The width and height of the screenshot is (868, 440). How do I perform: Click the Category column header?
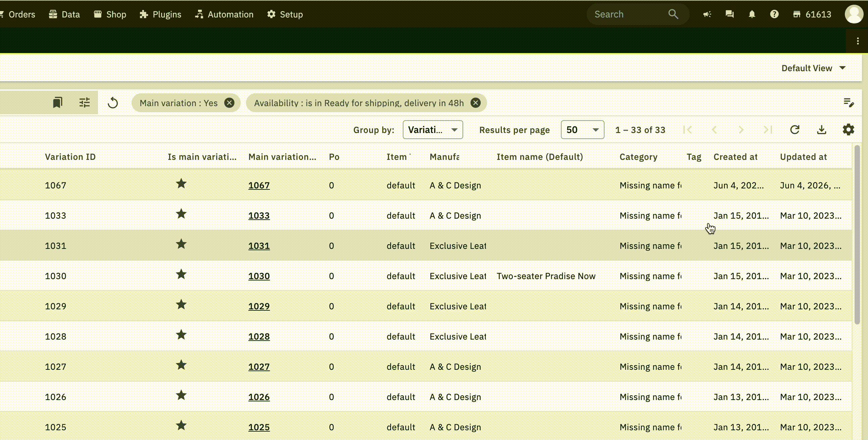[638, 157]
